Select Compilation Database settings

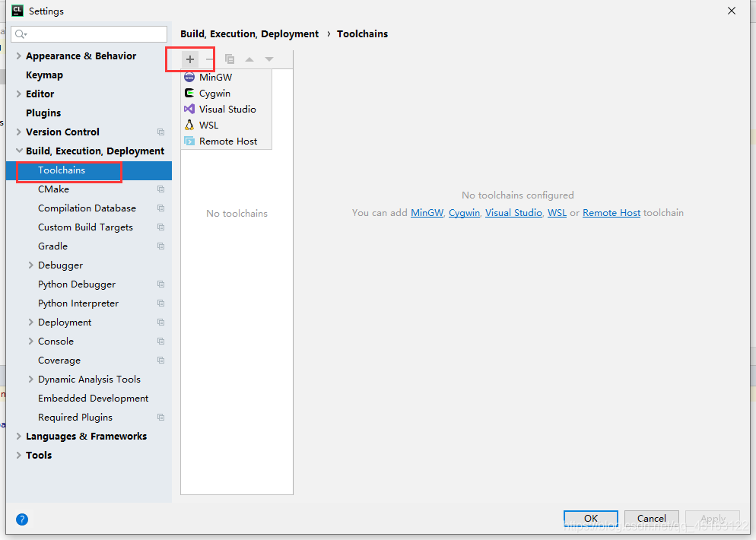coord(87,208)
